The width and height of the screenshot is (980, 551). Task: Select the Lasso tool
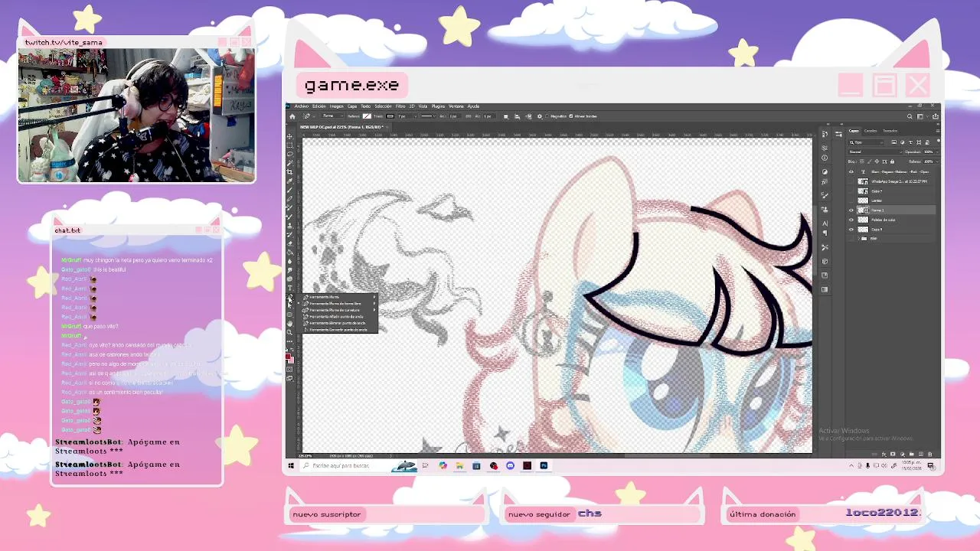pos(289,154)
